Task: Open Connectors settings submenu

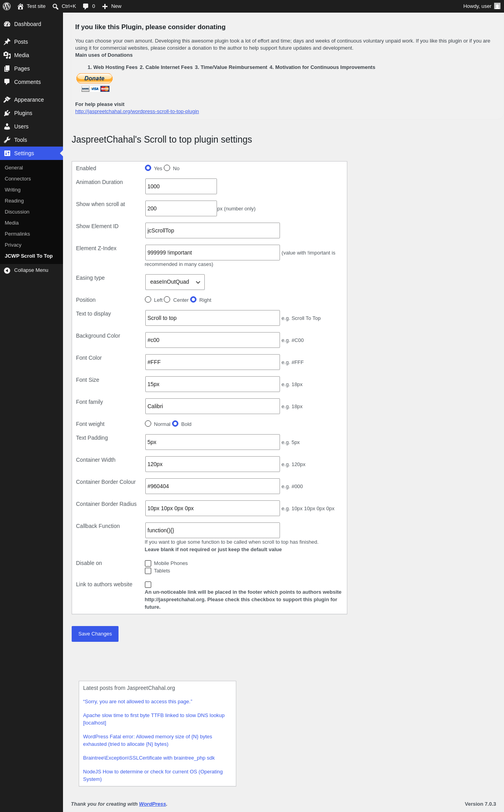Action: pos(18,179)
